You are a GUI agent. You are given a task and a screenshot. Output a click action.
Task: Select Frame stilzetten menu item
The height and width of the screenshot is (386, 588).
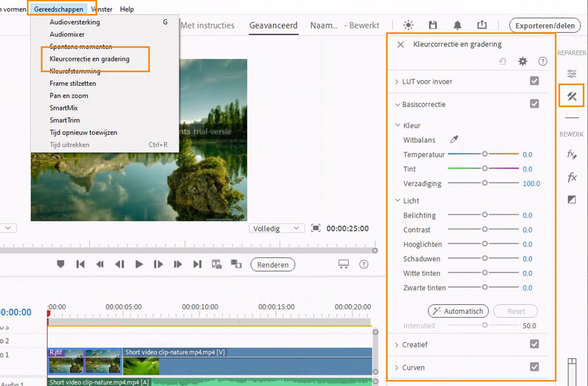click(104, 83)
